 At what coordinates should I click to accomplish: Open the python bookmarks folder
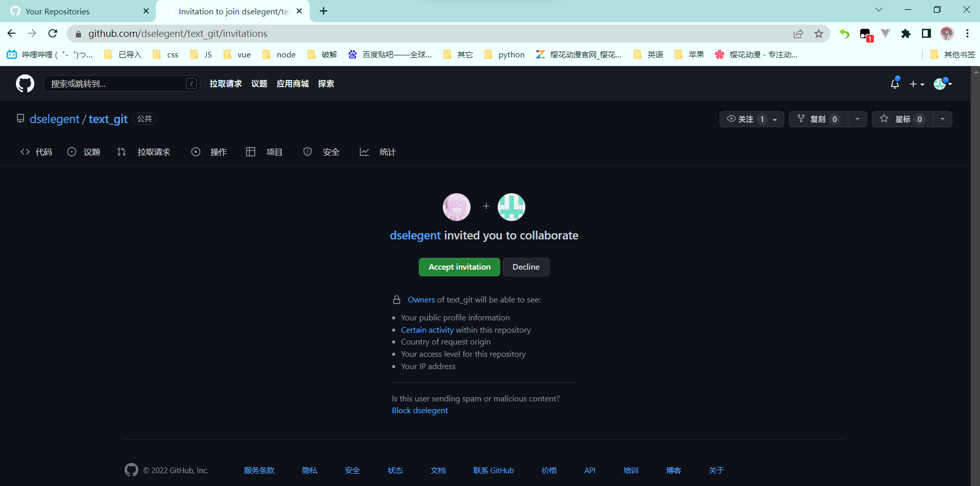[505, 55]
